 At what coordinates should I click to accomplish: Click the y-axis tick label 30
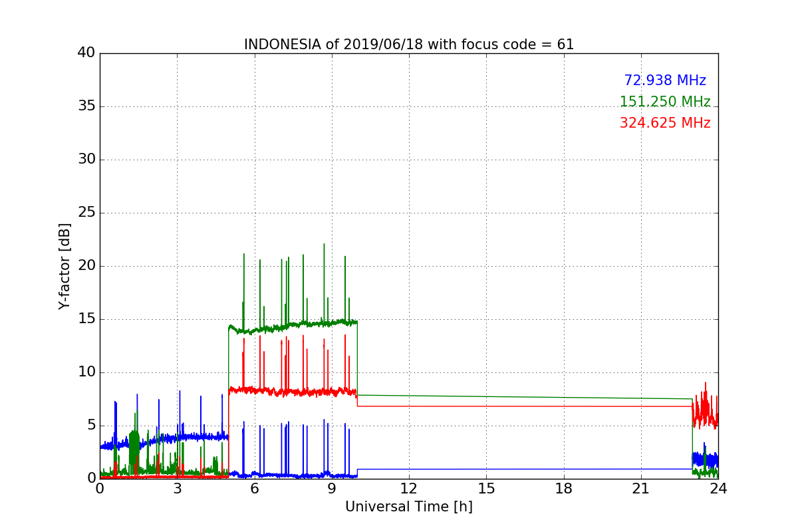click(86, 160)
